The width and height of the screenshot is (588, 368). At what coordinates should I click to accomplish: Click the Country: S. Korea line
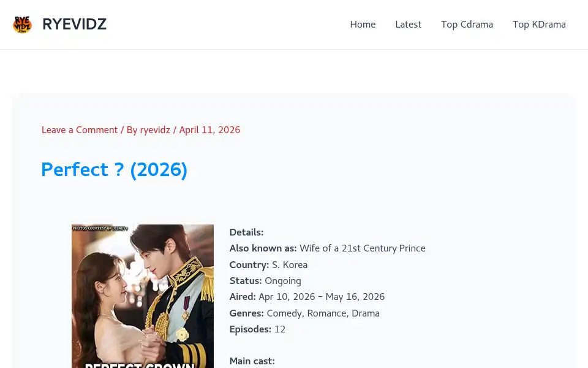pos(268,265)
